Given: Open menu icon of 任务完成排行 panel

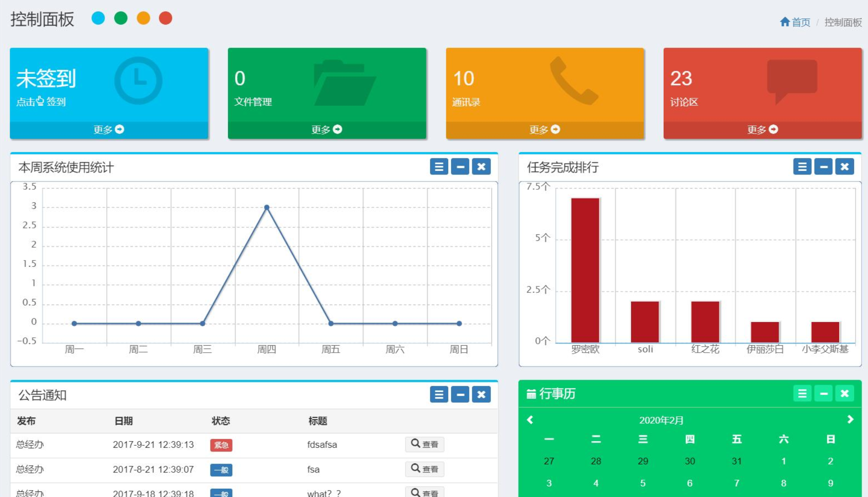Looking at the screenshot, I should click(802, 167).
